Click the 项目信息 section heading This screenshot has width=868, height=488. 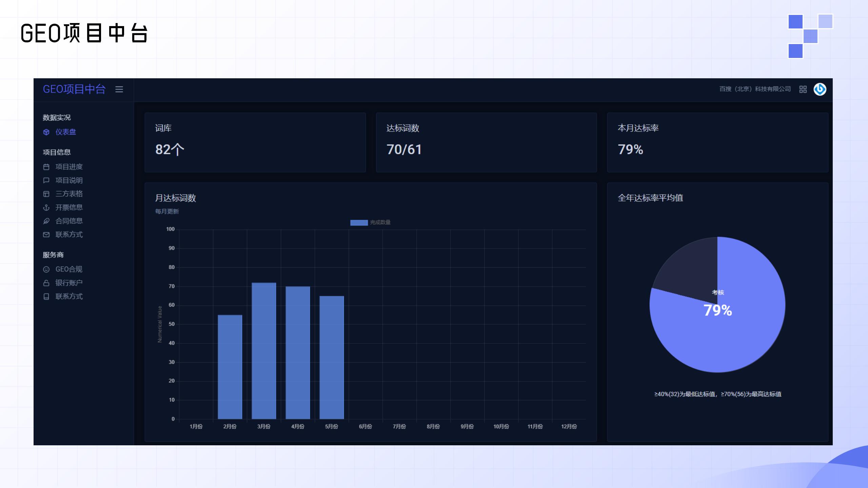(x=57, y=152)
